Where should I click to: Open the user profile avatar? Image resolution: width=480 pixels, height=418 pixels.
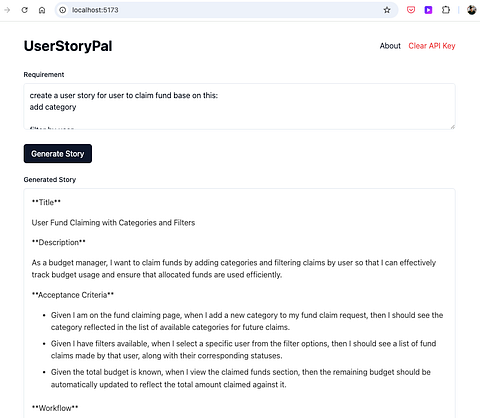point(471,10)
